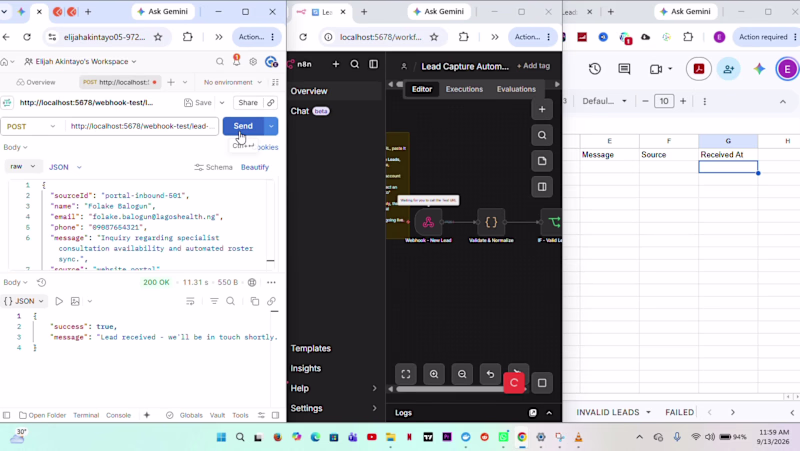This screenshot has width=800, height=451.
Task: Select the n8n Editor tab
Action: (x=422, y=89)
